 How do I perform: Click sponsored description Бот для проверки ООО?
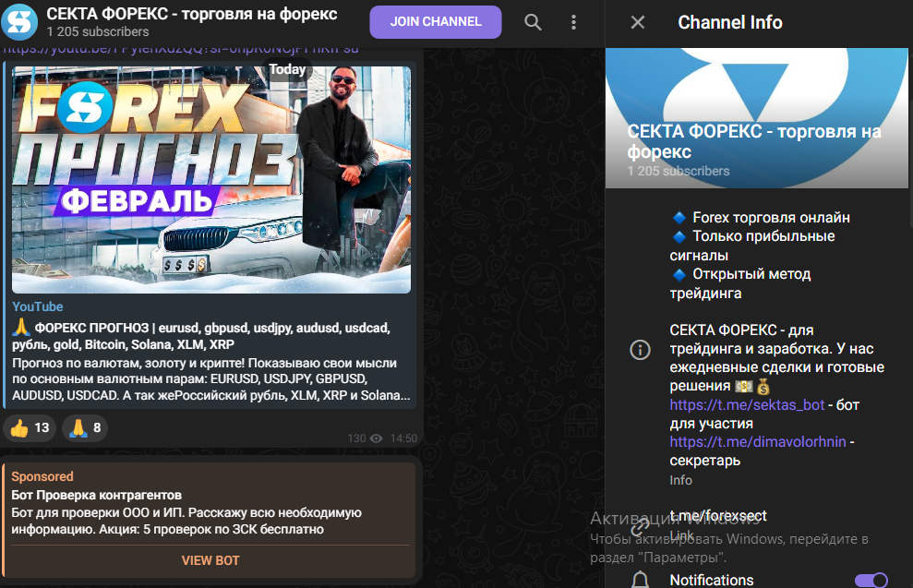(186, 521)
